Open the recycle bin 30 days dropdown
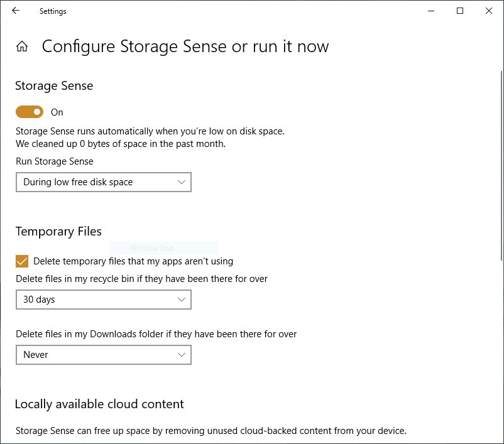 (x=103, y=300)
